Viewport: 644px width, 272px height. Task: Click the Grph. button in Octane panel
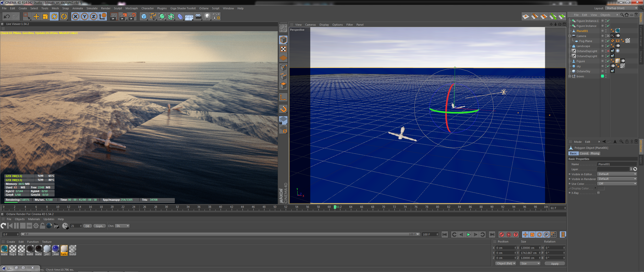[x=99, y=226]
